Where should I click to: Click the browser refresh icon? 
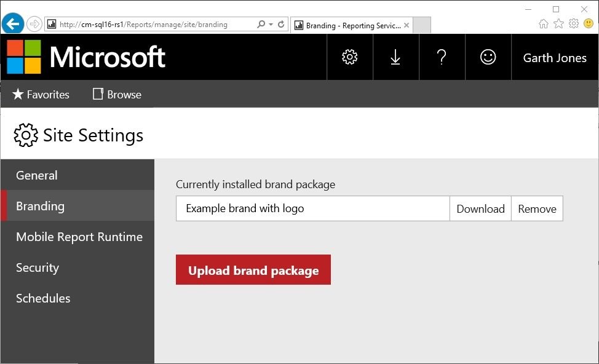(281, 24)
